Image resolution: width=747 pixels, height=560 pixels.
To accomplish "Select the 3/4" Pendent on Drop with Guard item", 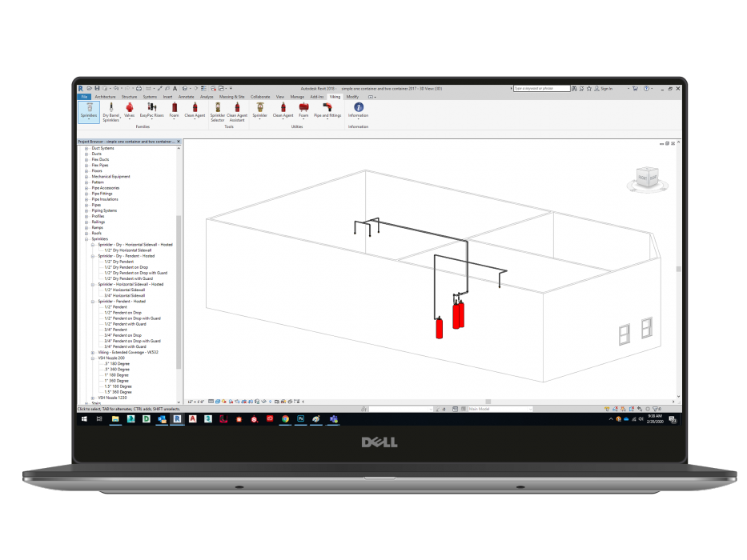I will 132,342.
